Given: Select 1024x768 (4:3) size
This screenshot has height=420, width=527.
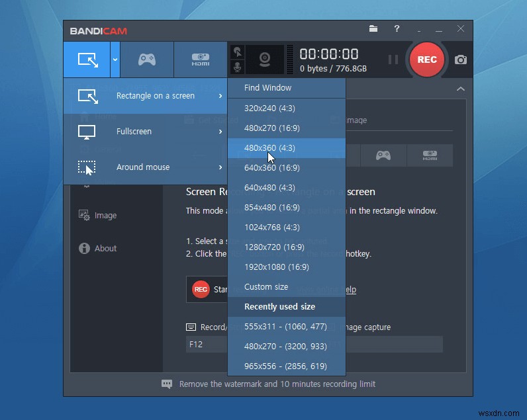Looking at the screenshot, I should coord(287,228).
